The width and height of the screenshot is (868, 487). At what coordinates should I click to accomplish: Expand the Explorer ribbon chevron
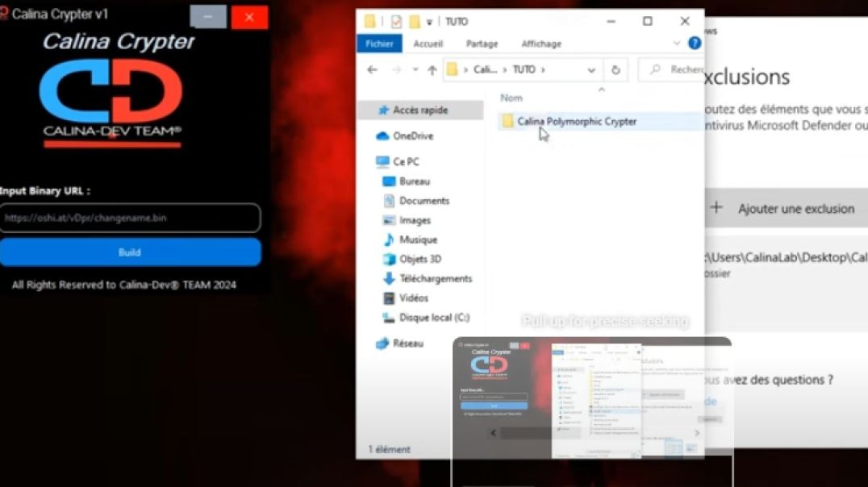[677, 44]
